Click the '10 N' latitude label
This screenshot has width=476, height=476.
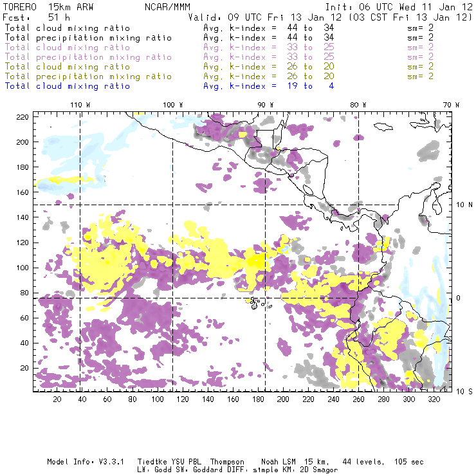pos(464,205)
